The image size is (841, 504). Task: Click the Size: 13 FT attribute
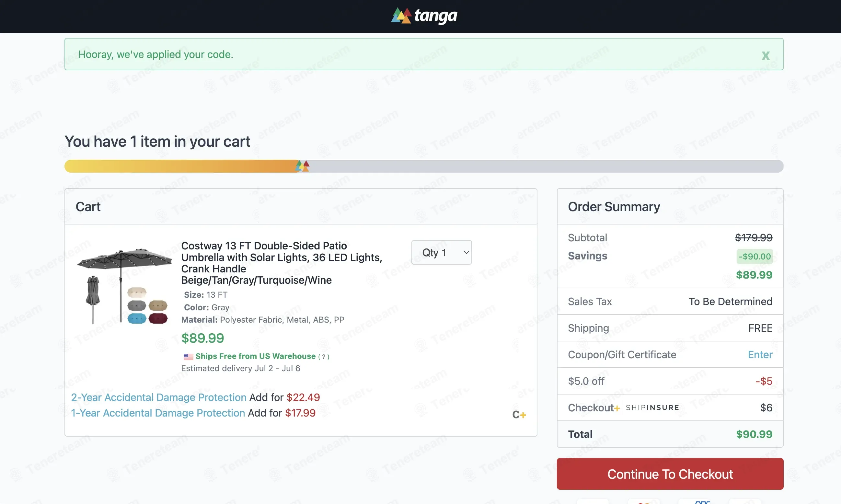(x=205, y=294)
